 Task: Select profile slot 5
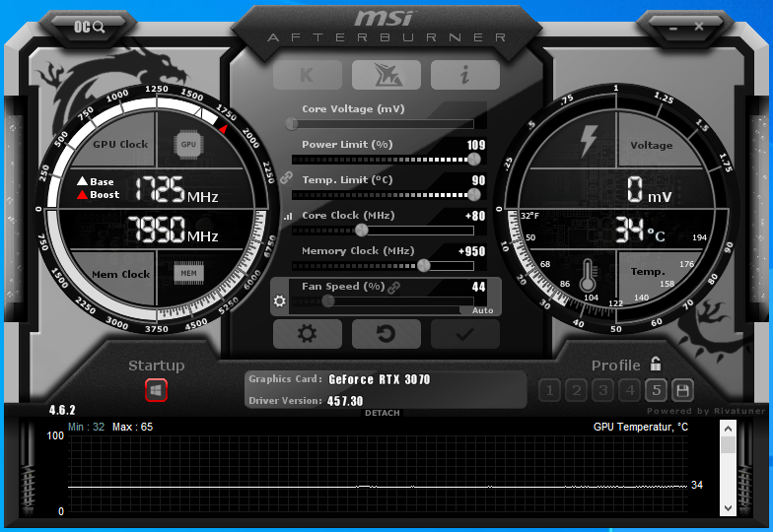pos(657,390)
